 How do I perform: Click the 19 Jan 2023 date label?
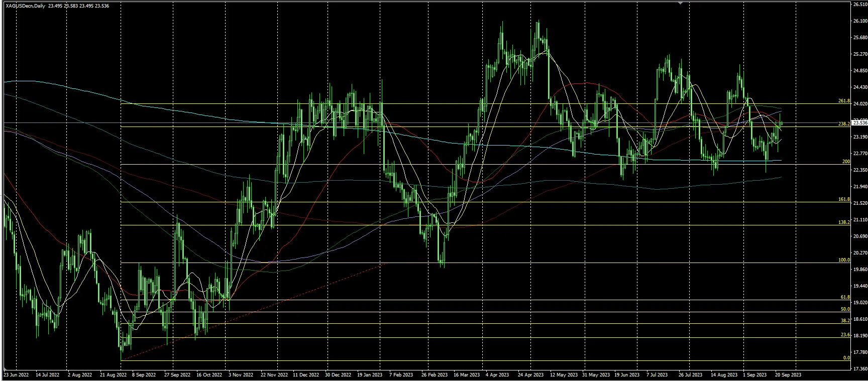coord(370,374)
